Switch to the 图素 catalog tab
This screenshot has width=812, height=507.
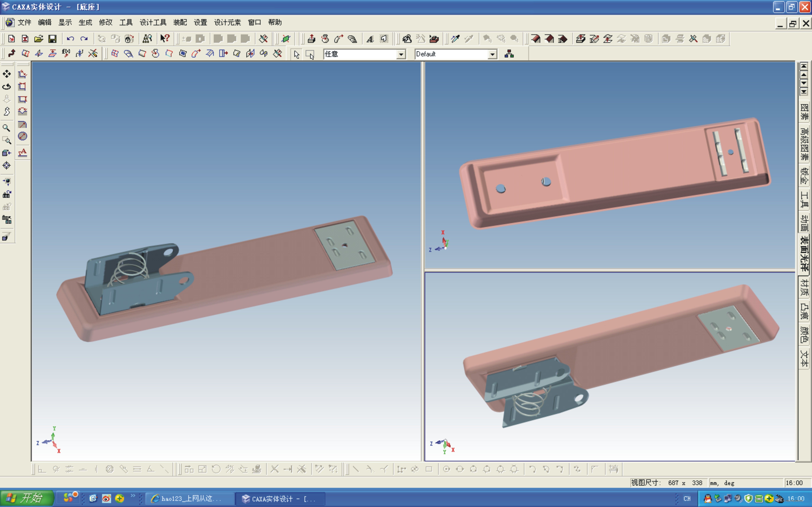[804, 112]
